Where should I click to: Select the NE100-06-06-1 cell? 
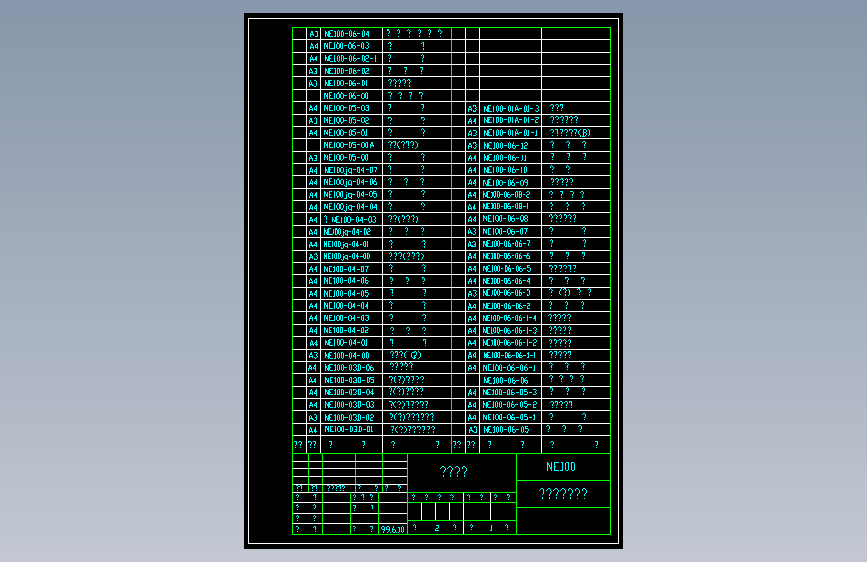coord(510,367)
